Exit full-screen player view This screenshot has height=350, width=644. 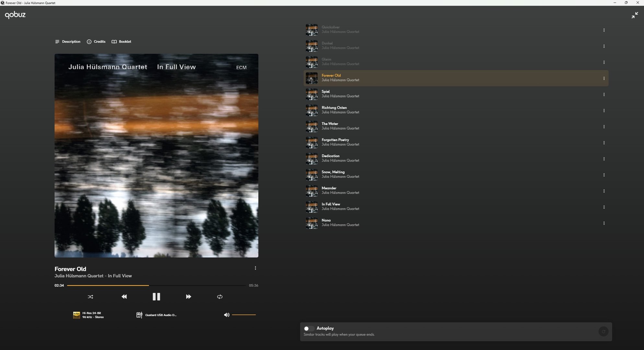(635, 15)
